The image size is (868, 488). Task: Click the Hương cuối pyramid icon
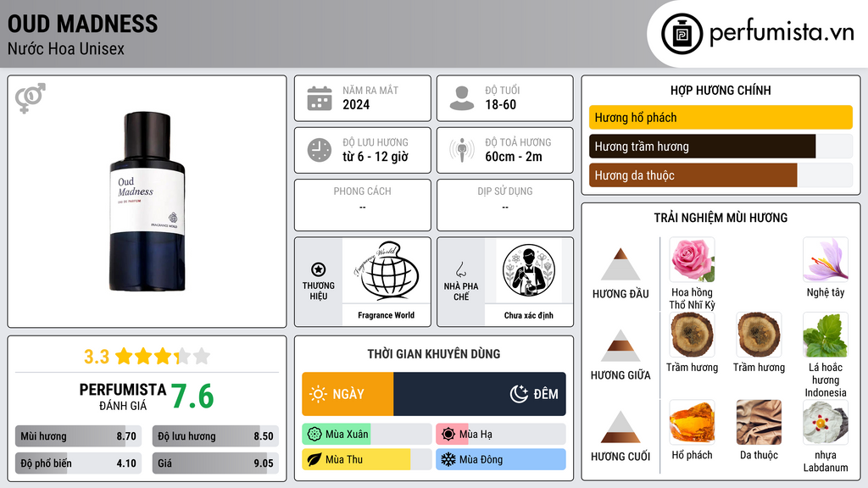click(x=620, y=427)
